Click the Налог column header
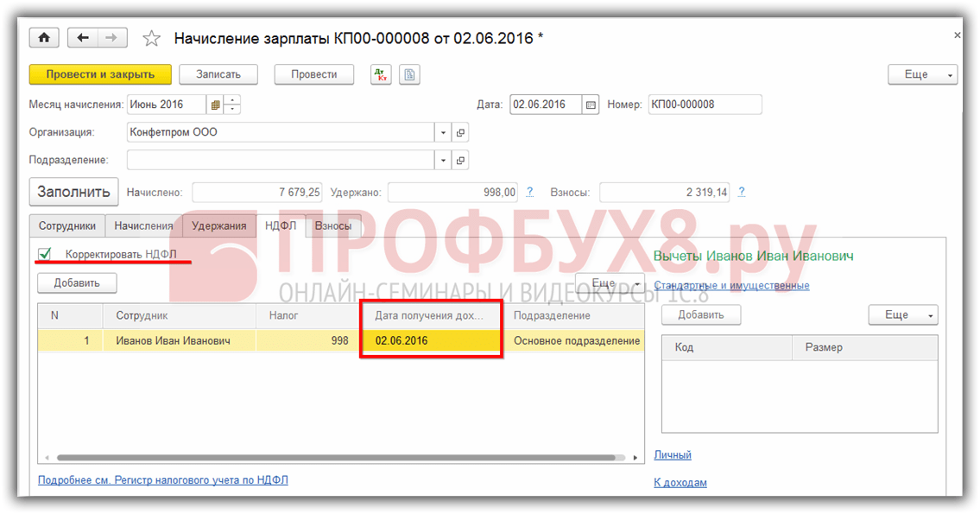Image resolution: width=980 pixels, height=514 pixels. point(309,316)
